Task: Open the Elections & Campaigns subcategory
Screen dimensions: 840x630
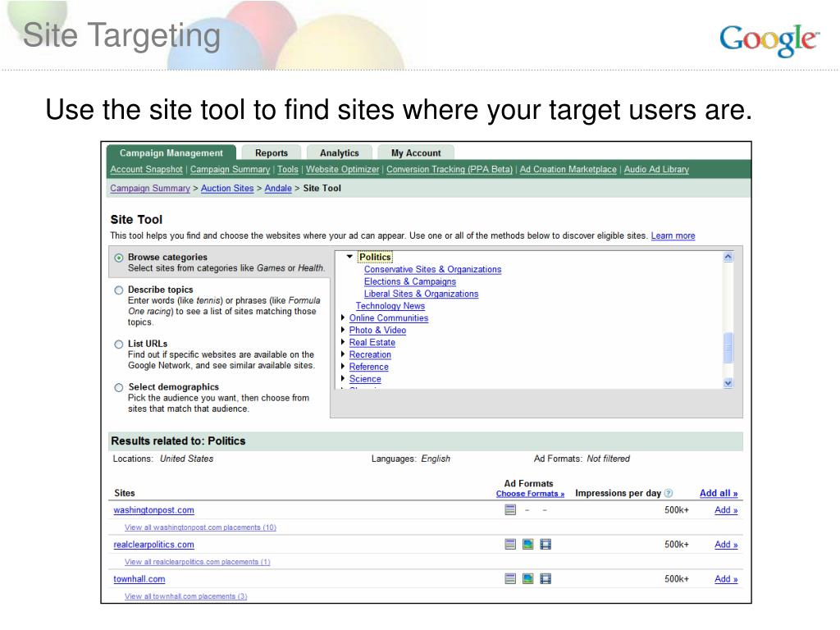Action: (410, 282)
